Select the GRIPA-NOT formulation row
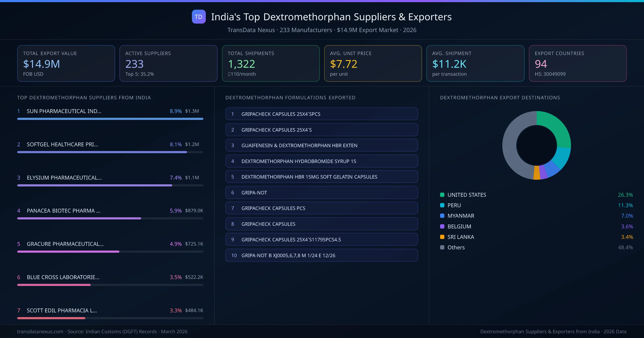Image resolution: width=644 pixels, height=338 pixels. click(x=321, y=192)
